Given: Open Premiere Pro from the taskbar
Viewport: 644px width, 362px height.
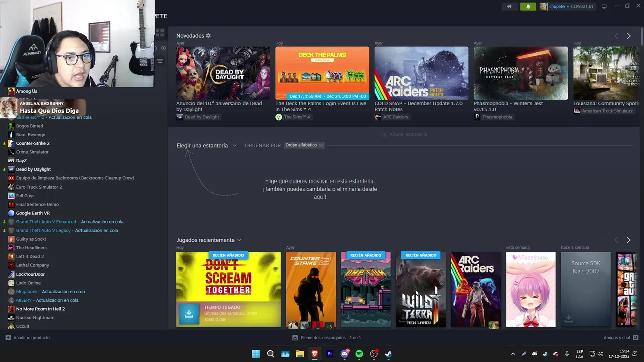Looking at the screenshot, I should point(330,354).
